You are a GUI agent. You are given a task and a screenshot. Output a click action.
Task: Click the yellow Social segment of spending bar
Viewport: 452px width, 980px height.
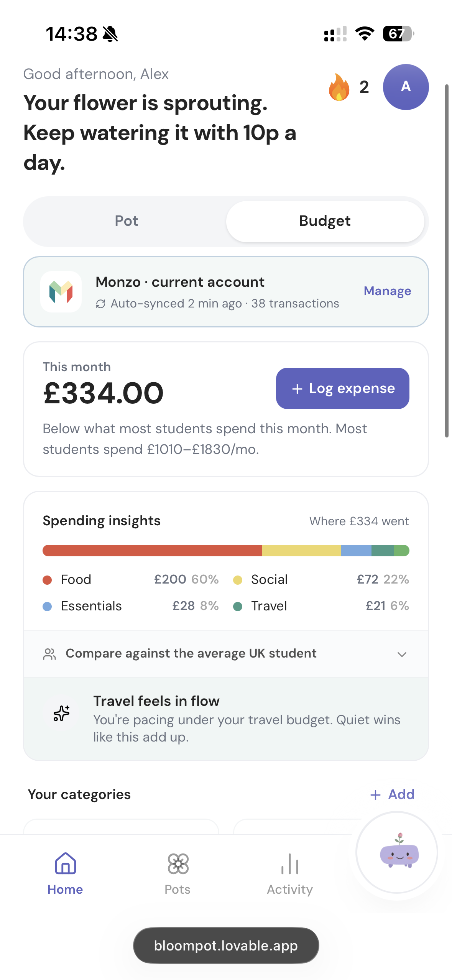(301, 551)
